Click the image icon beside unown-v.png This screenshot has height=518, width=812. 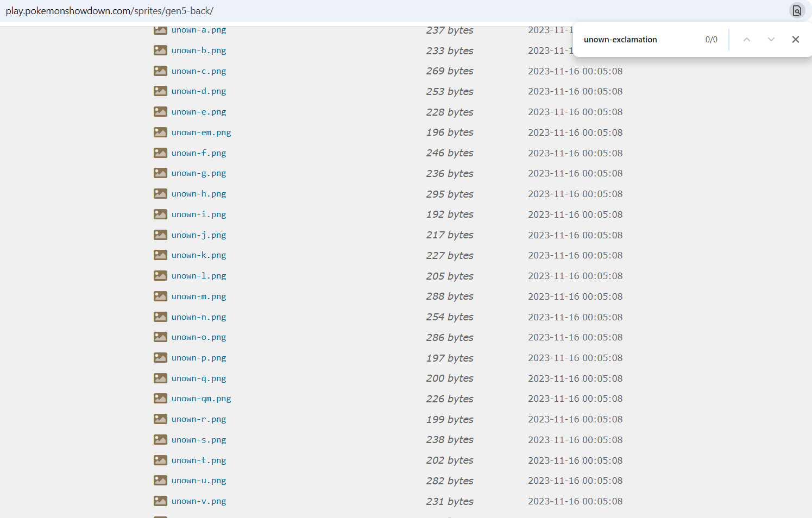(x=160, y=501)
